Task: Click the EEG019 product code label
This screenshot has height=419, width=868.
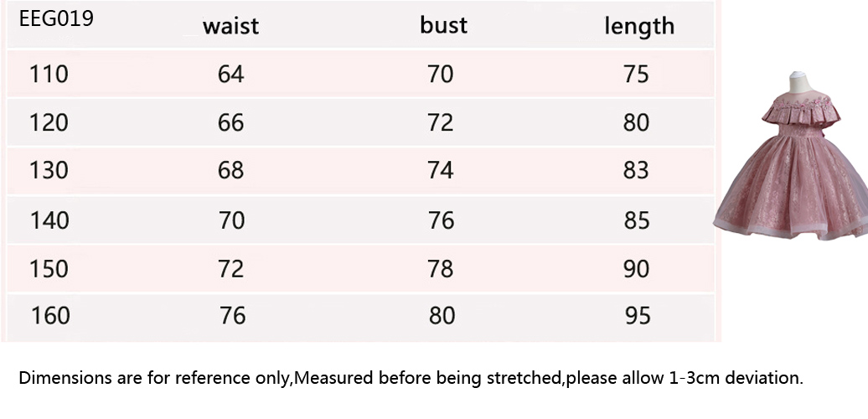Action: [x=55, y=19]
